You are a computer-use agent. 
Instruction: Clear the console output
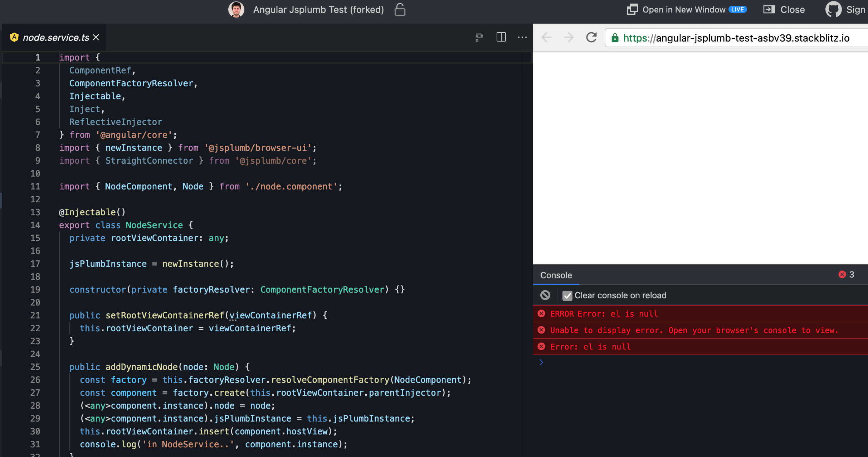545,295
